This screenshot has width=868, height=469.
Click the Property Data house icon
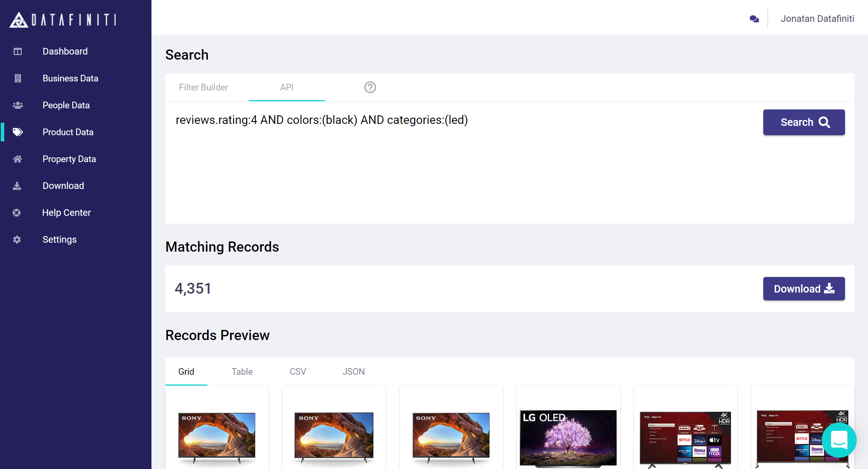(18, 159)
